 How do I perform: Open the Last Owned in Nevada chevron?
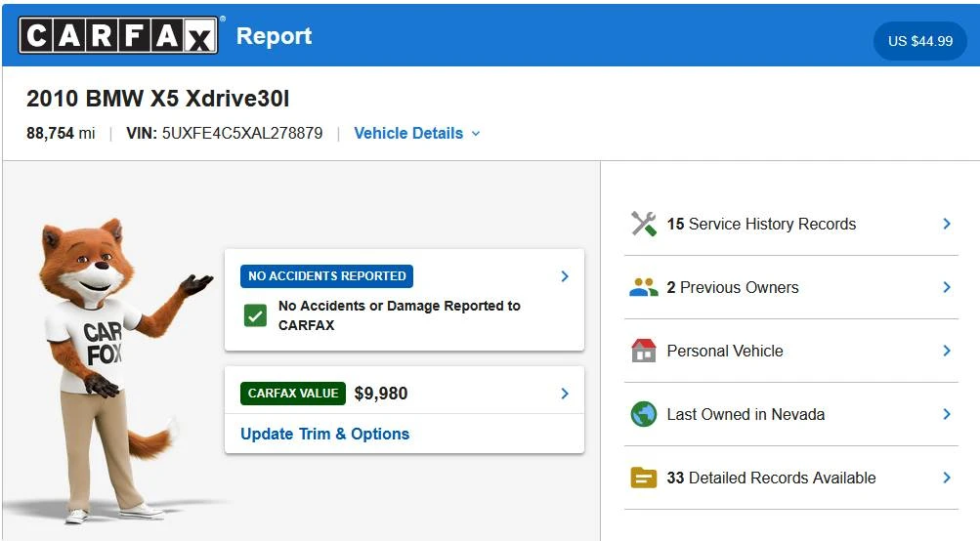(947, 414)
